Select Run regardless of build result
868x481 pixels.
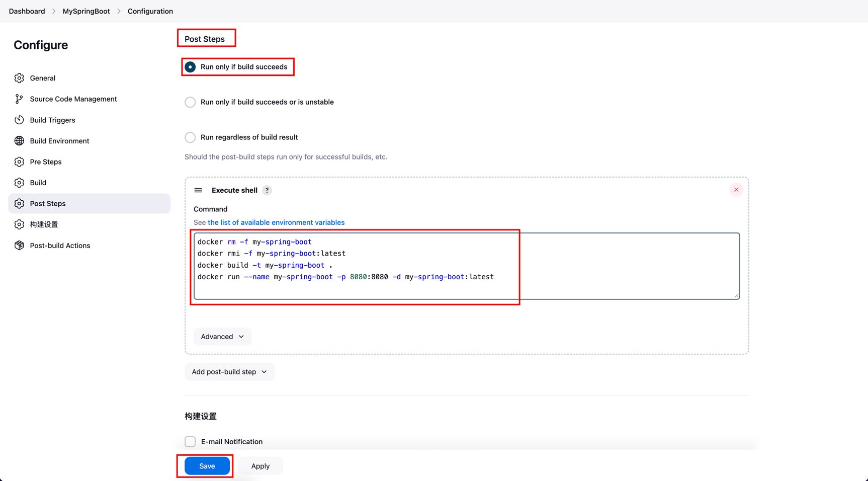pyautogui.click(x=190, y=137)
